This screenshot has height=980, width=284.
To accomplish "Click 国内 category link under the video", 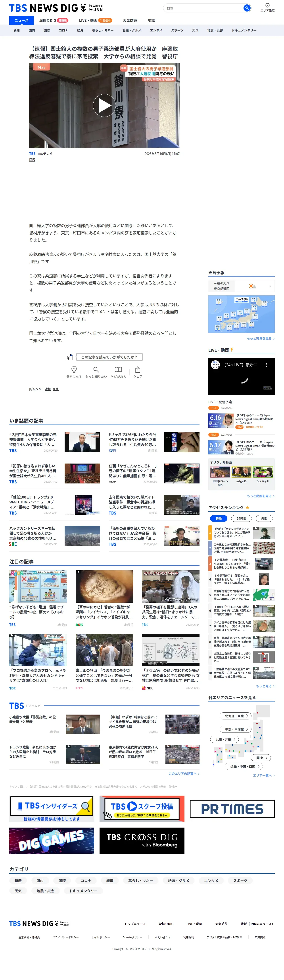I will [32, 160].
